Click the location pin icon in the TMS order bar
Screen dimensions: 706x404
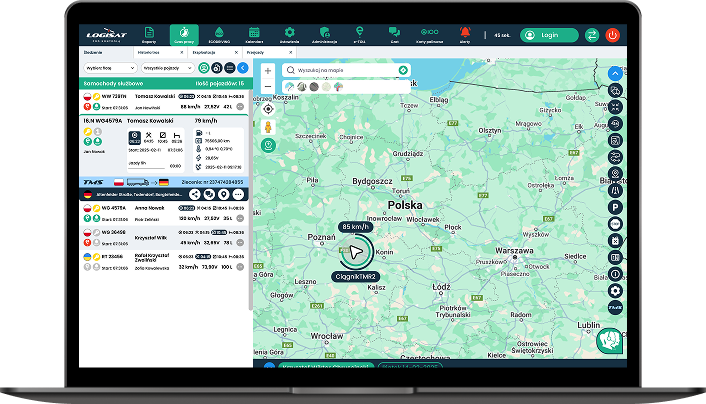point(224,195)
